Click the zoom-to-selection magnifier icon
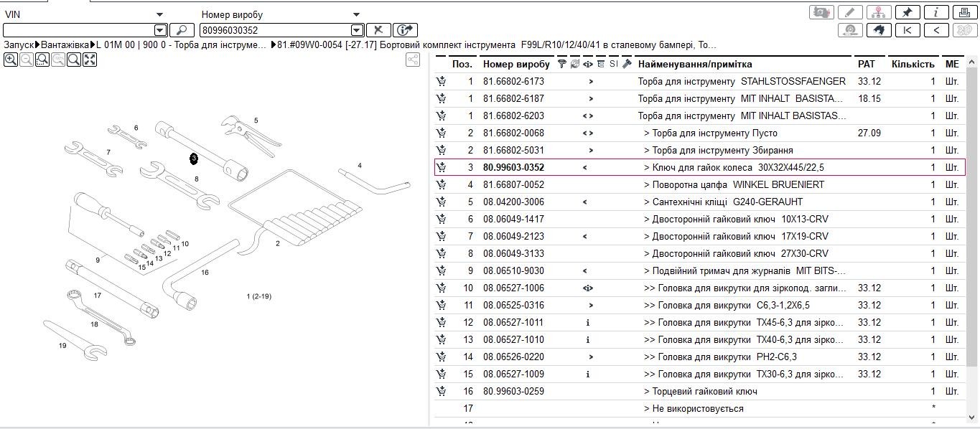The width and height of the screenshot is (980, 429). (x=42, y=60)
